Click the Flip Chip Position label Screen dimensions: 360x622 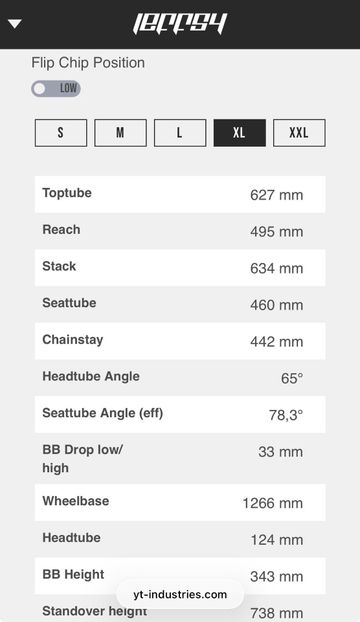88,63
